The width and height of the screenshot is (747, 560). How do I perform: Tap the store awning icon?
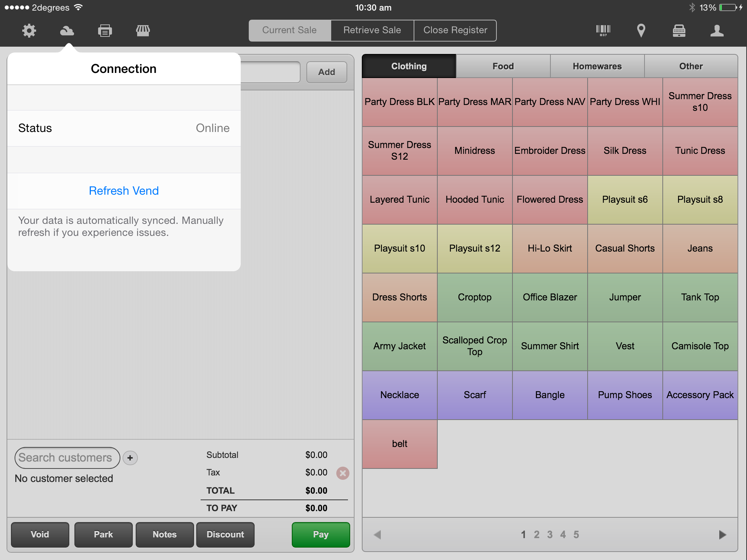tap(143, 31)
